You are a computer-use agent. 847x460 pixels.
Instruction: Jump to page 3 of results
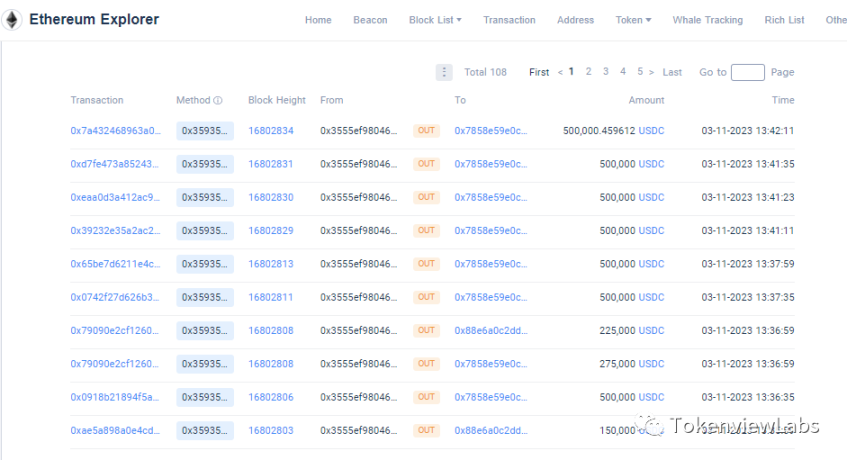tap(606, 72)
